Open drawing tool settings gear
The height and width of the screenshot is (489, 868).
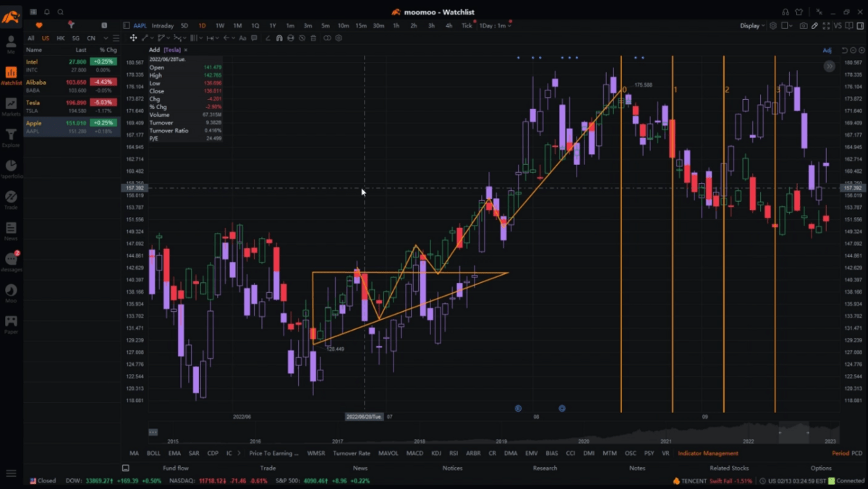click(339, 38)
